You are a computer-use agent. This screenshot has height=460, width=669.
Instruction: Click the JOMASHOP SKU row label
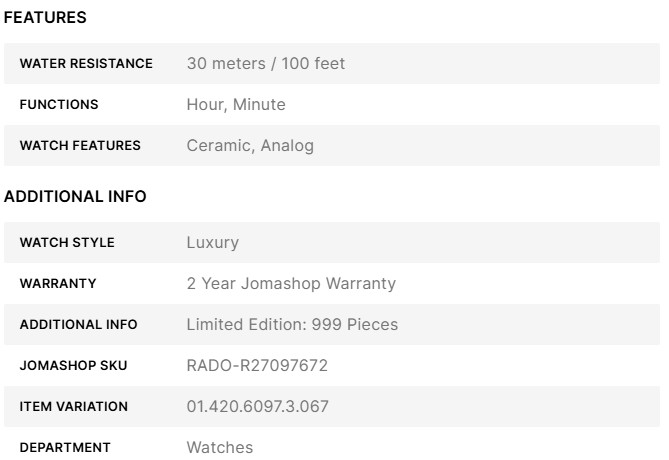click(x=72, y=366)
